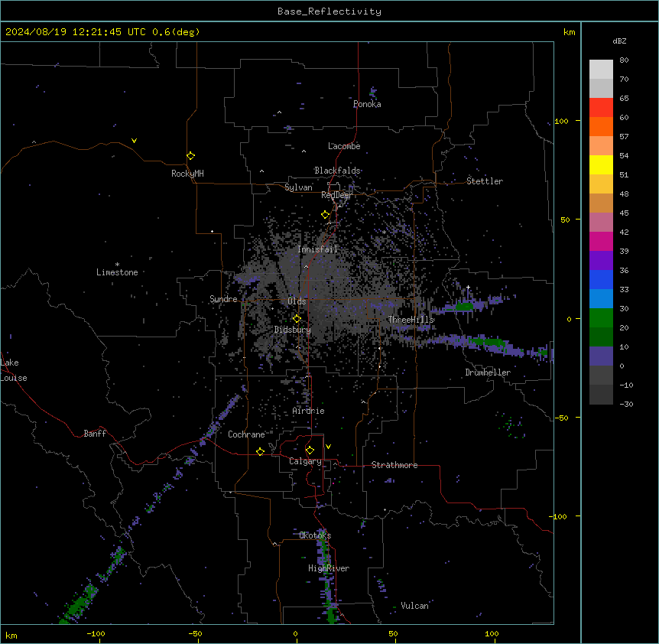659x644 pixels.
Task: Click the HighRiver label
Action: point(329,568)
